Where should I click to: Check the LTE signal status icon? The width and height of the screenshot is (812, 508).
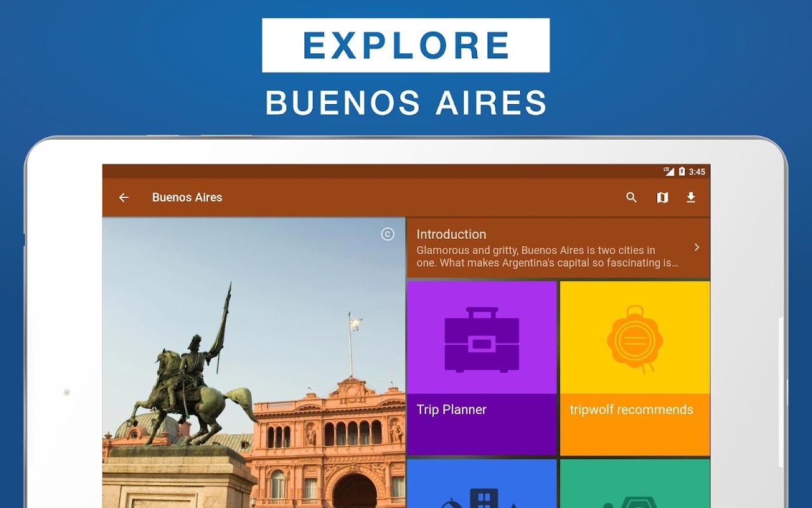(x=669, y=171)
